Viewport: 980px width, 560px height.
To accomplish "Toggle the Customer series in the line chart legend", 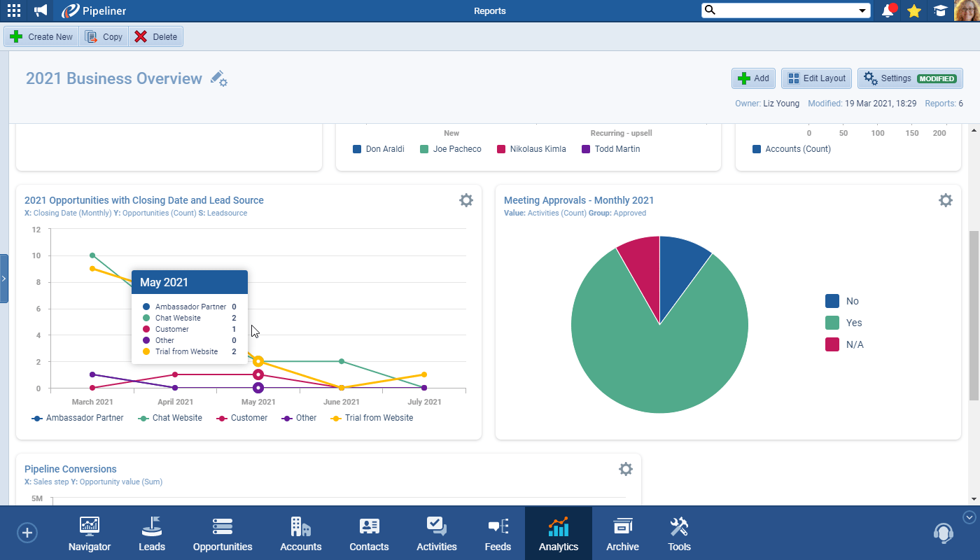I will pyautogui.click(x=242, y=418).
